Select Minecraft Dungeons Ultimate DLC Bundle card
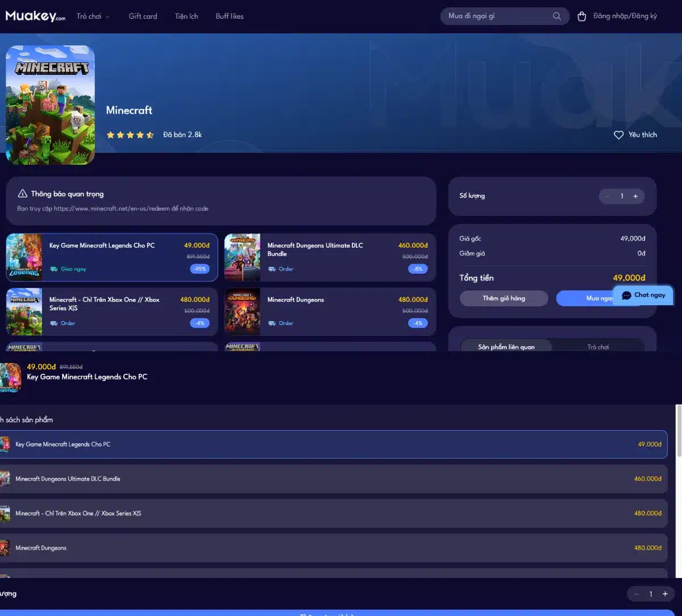This screenshot has height=616, width=682. (x=330, y=257)
